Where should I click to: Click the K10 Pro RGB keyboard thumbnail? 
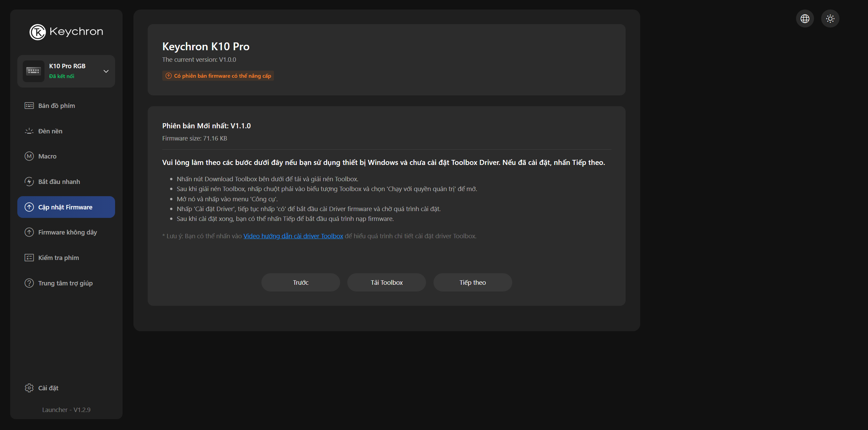[34, 71]
